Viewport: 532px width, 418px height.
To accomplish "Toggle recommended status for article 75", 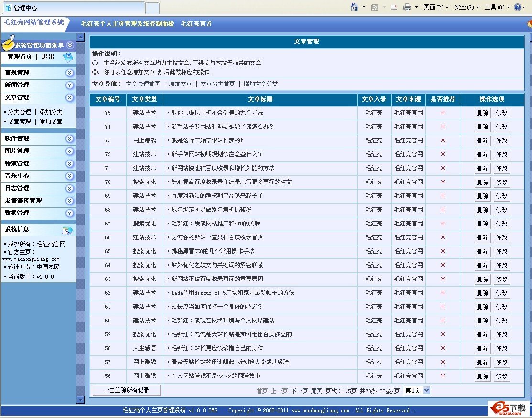I will pyautogui.click(x=443, y=113).
